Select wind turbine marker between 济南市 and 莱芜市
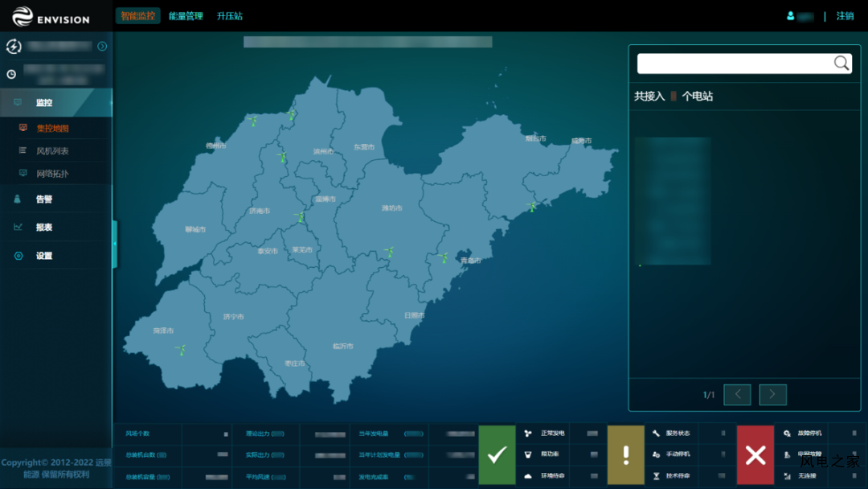The image size is (868, 489). (x=300, y=217)
